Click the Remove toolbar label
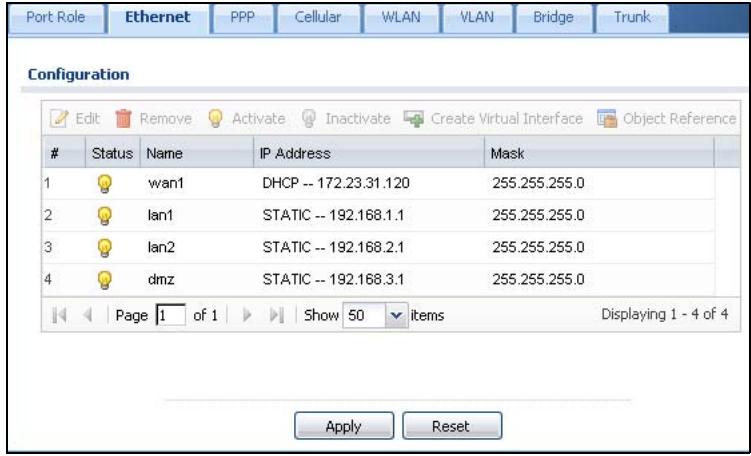Viewport: 751px width, 456px height. (166, 118)
